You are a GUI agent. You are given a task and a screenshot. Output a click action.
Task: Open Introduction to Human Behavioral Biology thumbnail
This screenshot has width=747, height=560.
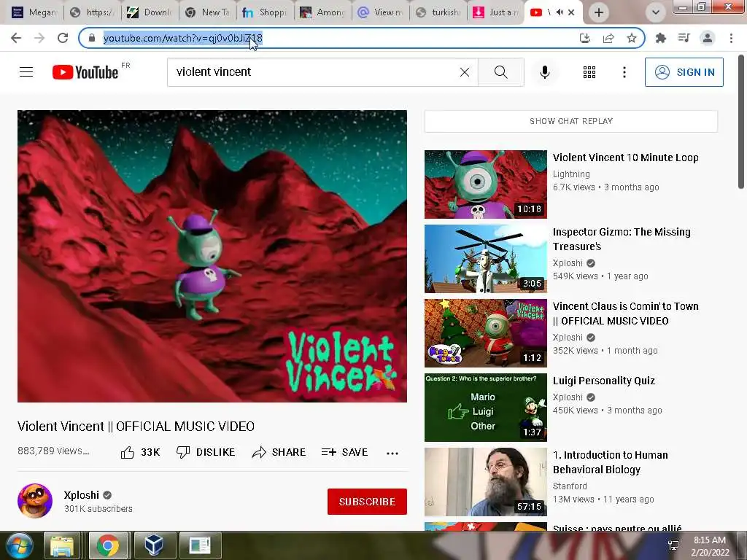(485, 481)
